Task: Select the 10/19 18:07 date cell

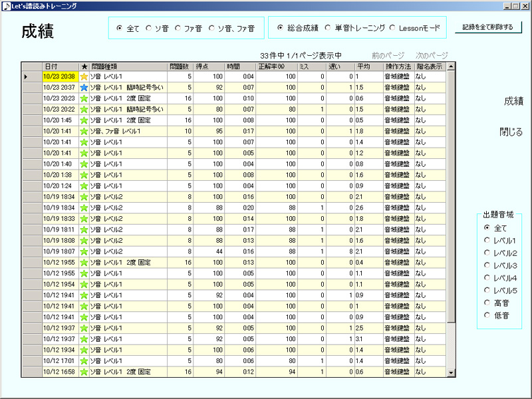Action: point(61,252)
